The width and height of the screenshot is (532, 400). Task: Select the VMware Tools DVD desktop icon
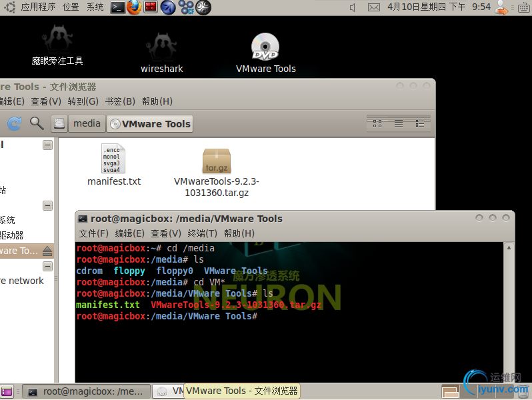(265, 53)
